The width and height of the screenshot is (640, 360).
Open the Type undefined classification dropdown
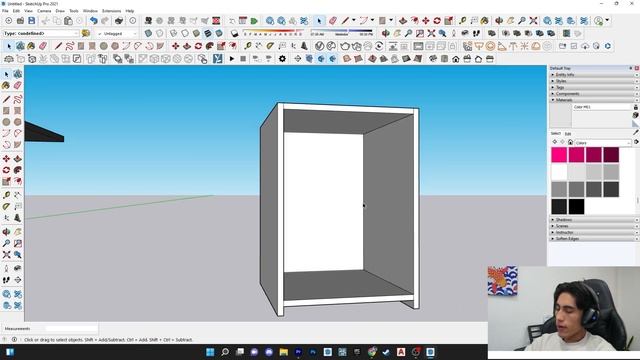coord(41,33)
